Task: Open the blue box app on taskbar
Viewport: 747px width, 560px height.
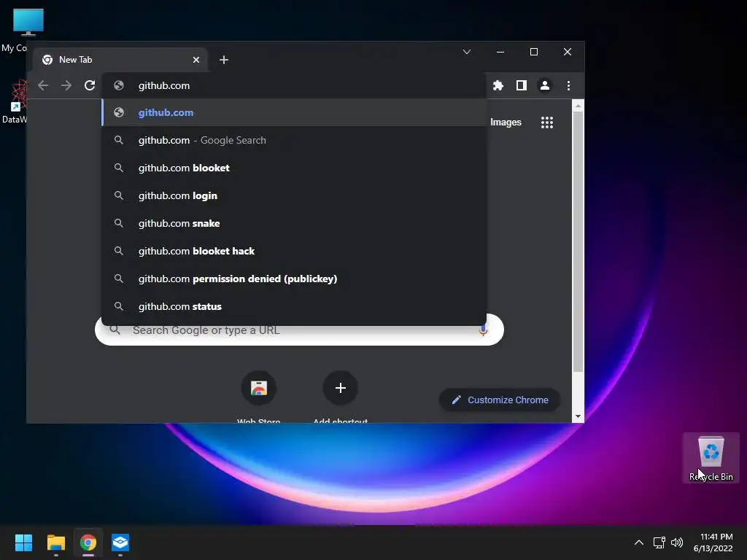Action: click(x=120, y=542)
